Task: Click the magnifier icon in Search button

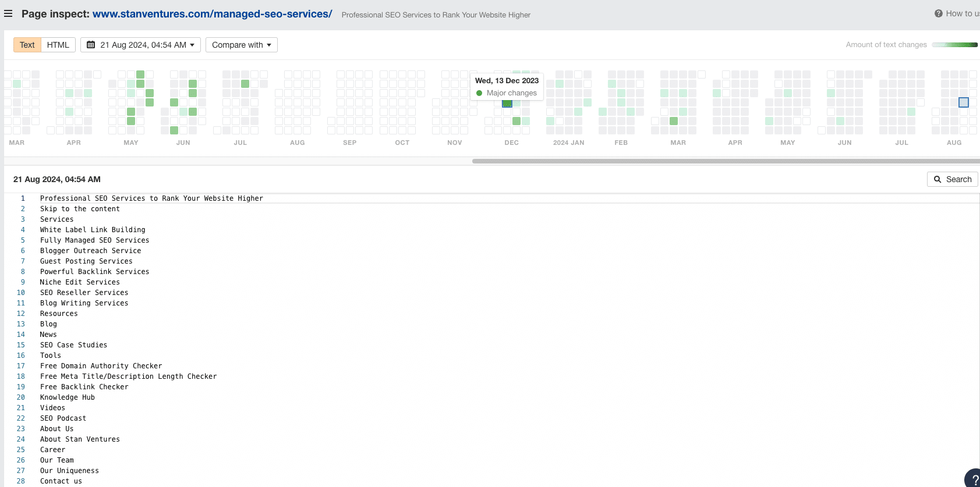Action: [x=937, y=179]
